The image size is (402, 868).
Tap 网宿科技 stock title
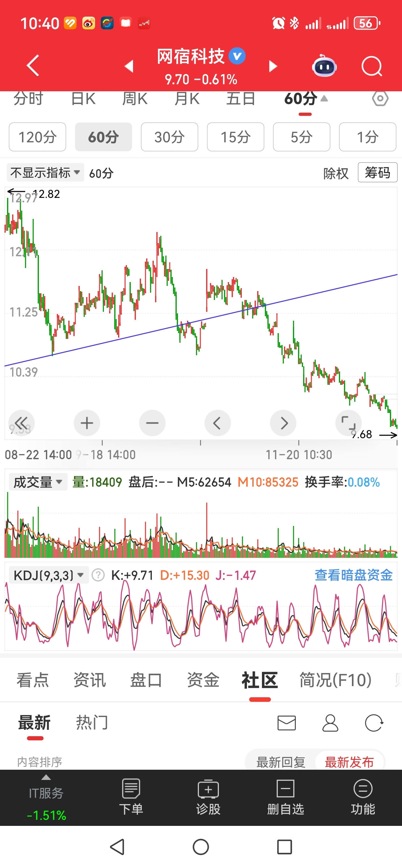[x=191, y=56]
